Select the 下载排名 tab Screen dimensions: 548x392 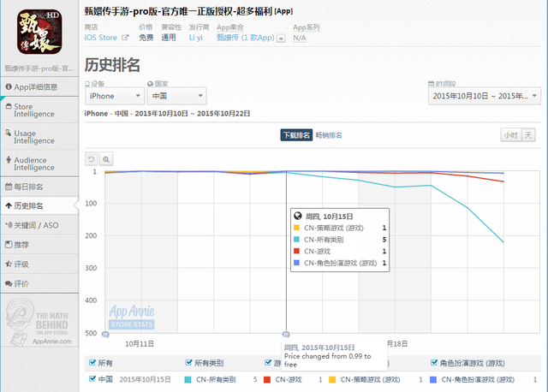point(296,135)
